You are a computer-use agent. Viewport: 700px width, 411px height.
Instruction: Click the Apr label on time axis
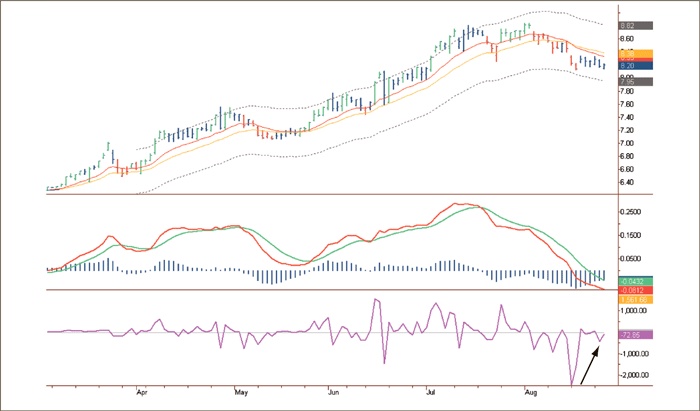pos(141,393)
